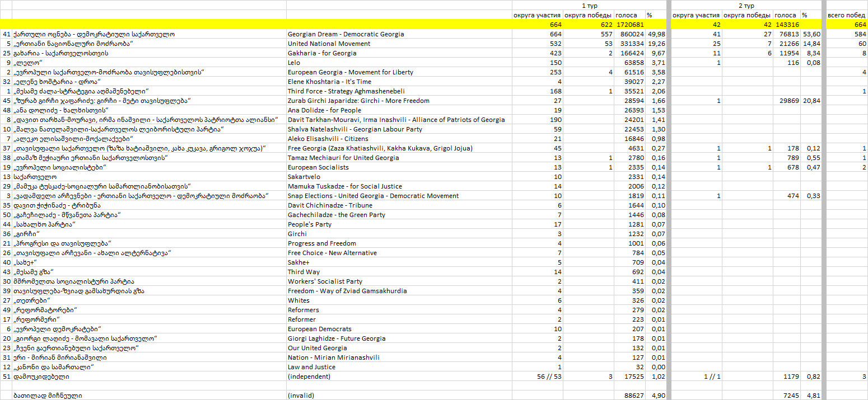Click 'Third Force - Strategy Aghmashenebeli' cell

tap(399, 91)
